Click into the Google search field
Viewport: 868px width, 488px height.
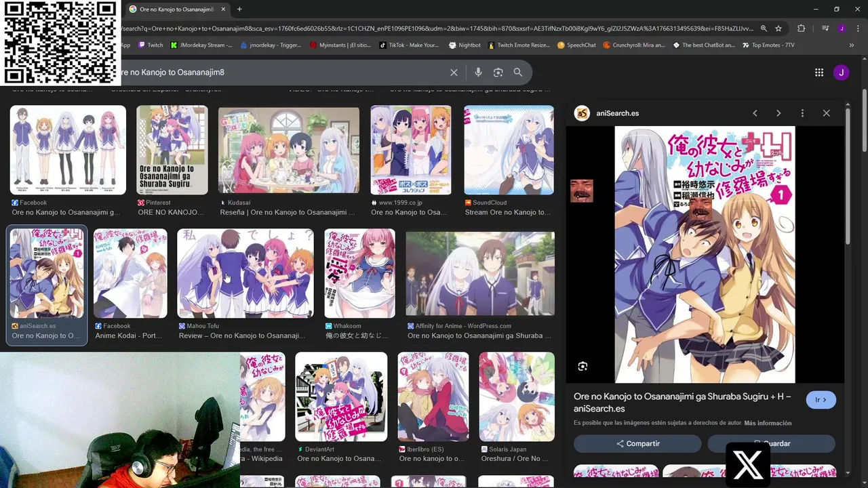click(281, 73)
